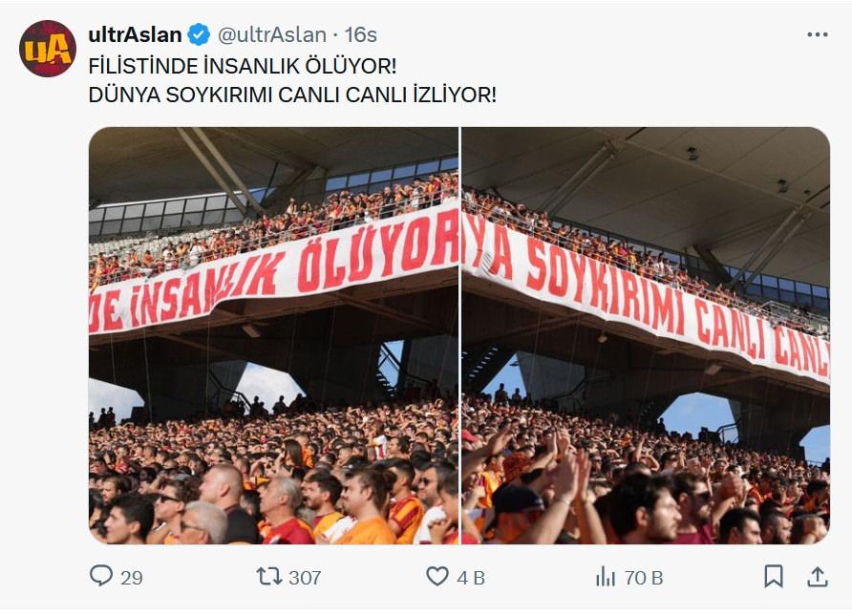Open the reply speech bubble icon
This screenshot has height=616, width=852.
101,576
